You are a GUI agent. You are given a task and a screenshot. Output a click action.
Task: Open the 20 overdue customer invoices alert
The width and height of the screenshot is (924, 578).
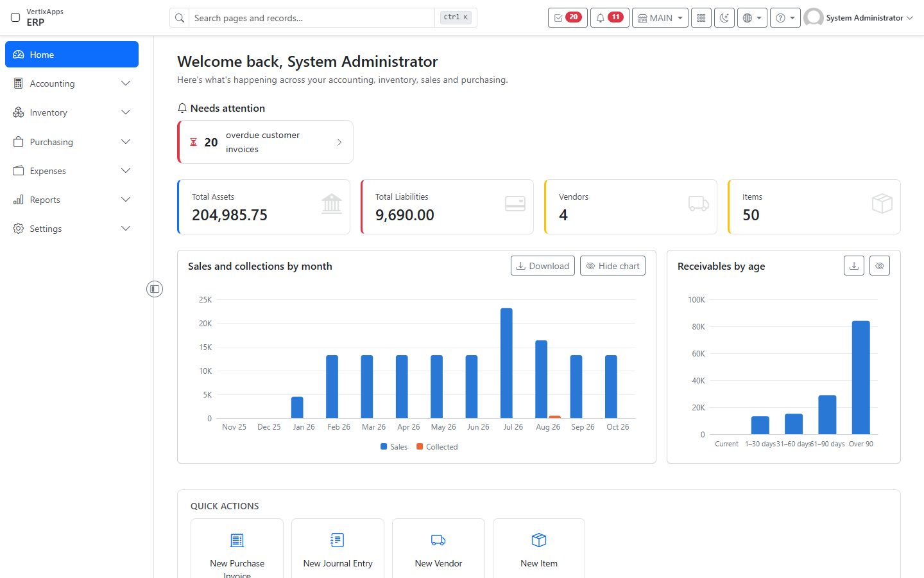[x=265, y=142]
